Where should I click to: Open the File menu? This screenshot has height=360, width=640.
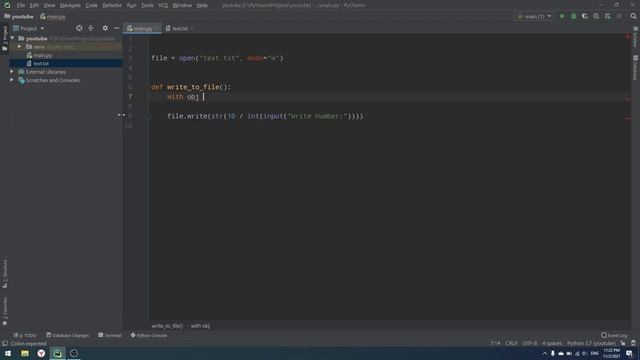pyautogui.click(x=21, y=5)
